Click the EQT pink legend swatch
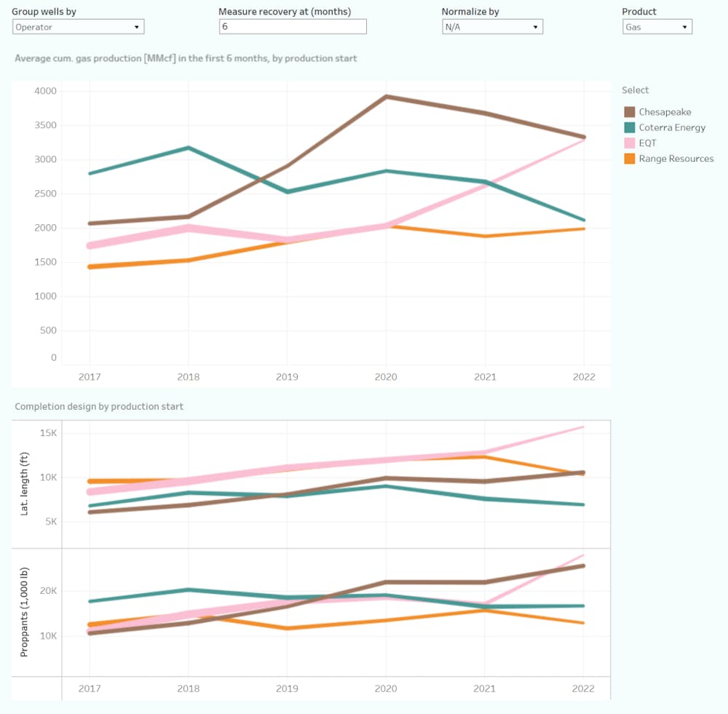Image resolution: width=728 pixels, height=714 pixels. [x=630, y=143]
